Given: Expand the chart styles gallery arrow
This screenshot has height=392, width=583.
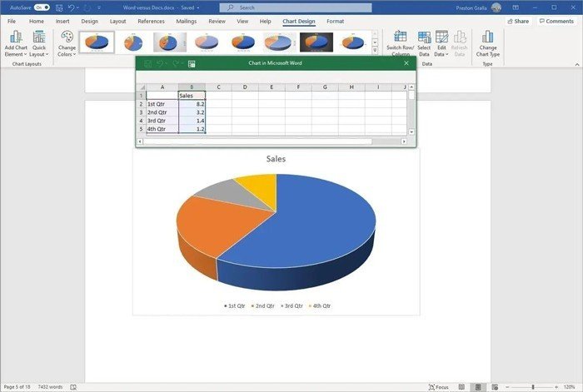Looking at the screenshot, I should [374, 50].
